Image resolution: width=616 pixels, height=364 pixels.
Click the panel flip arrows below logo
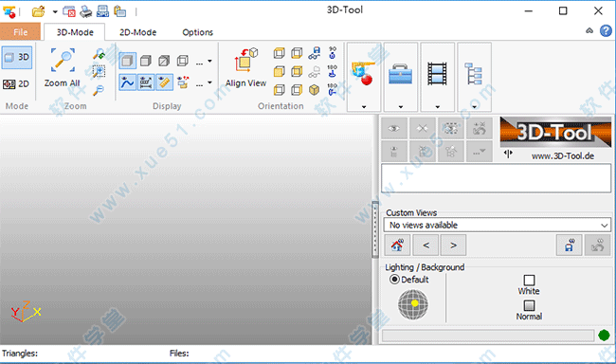[x=508, y=154]
